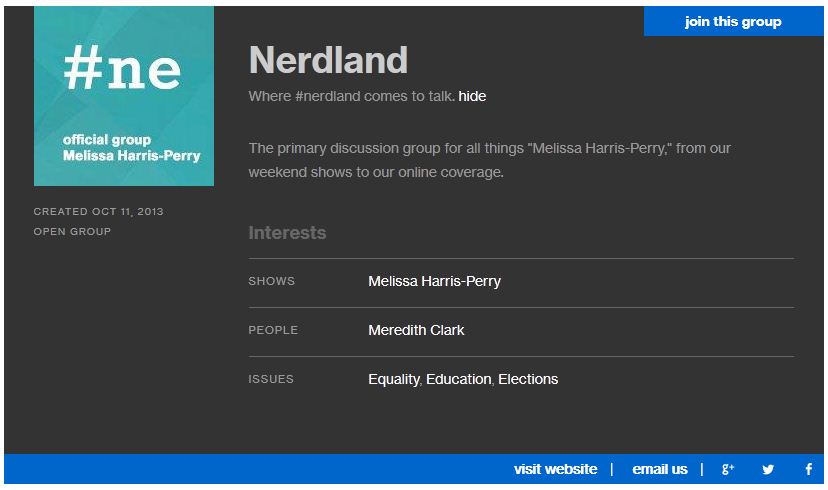Click the #ne official group thumbnail

coord(124,96)
